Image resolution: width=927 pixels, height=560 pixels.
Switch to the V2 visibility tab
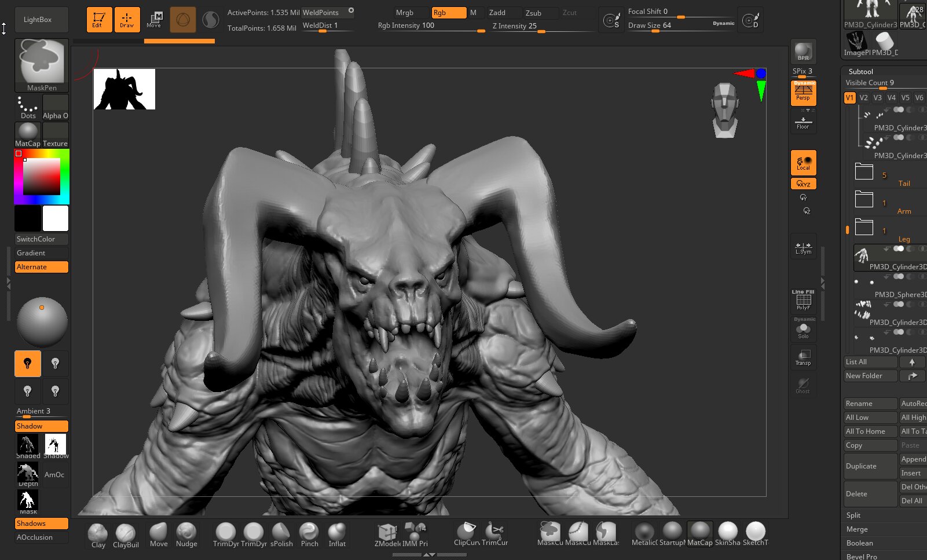[863, 98]
